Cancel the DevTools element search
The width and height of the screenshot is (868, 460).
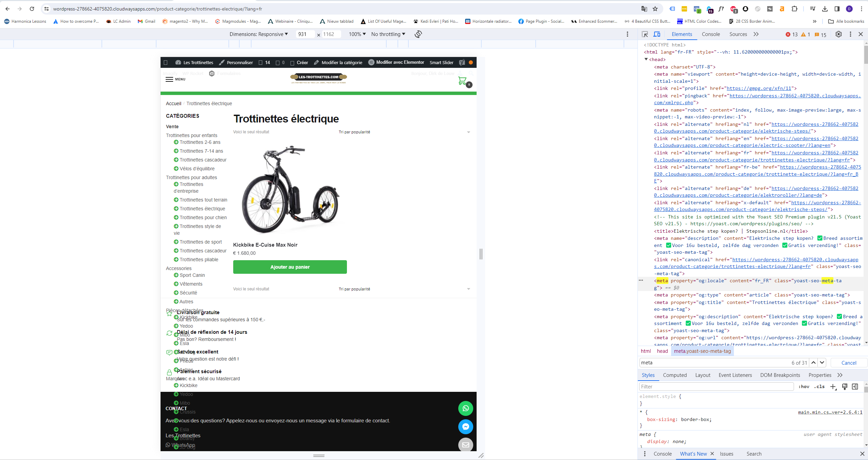[x=849, y=363]
